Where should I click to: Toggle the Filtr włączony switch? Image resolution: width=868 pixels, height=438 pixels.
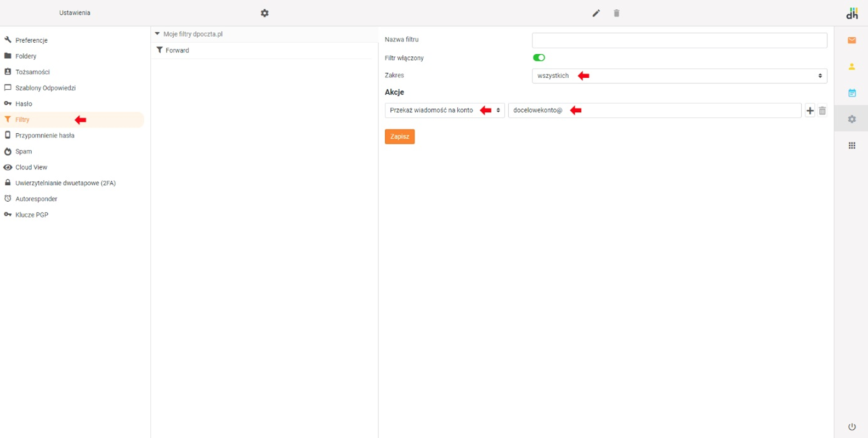tap(539, 58)
